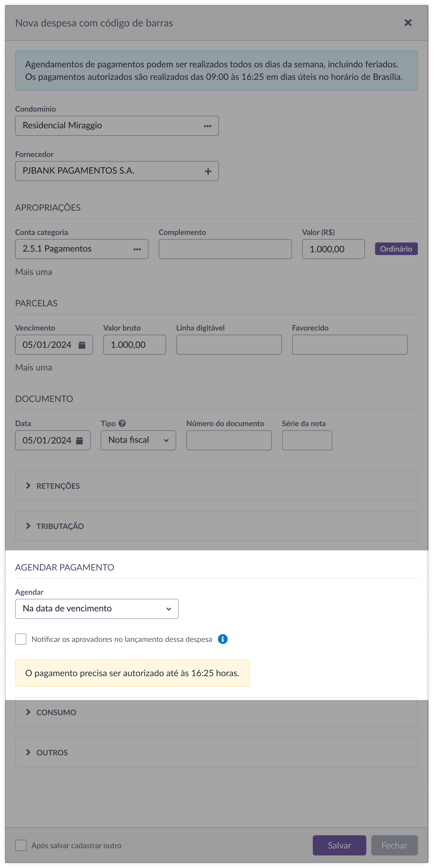Click the Salvar button
Screen dimensions: 433x868
[339, 845]
